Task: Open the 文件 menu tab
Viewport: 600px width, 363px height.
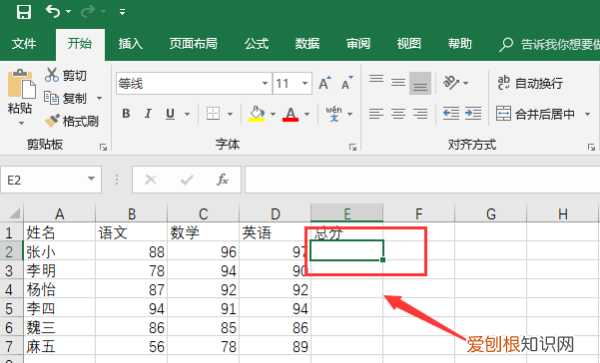Action: 24,44
